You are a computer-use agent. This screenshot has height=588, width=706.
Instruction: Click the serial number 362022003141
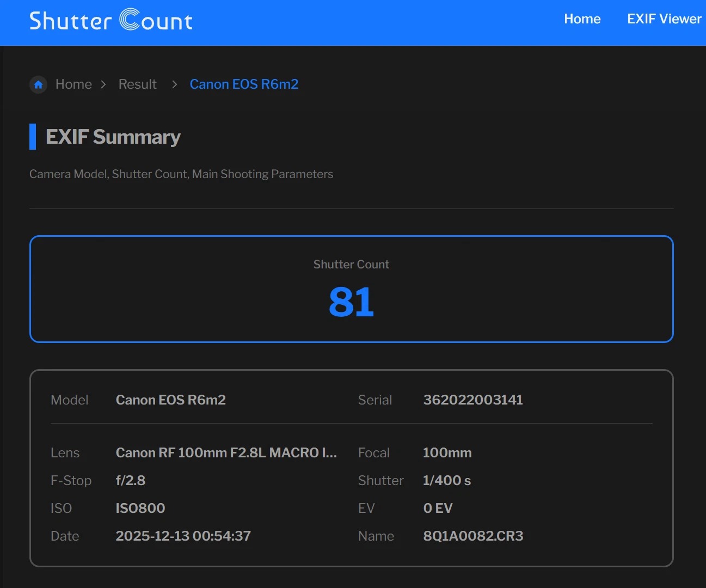click(472, 400)
